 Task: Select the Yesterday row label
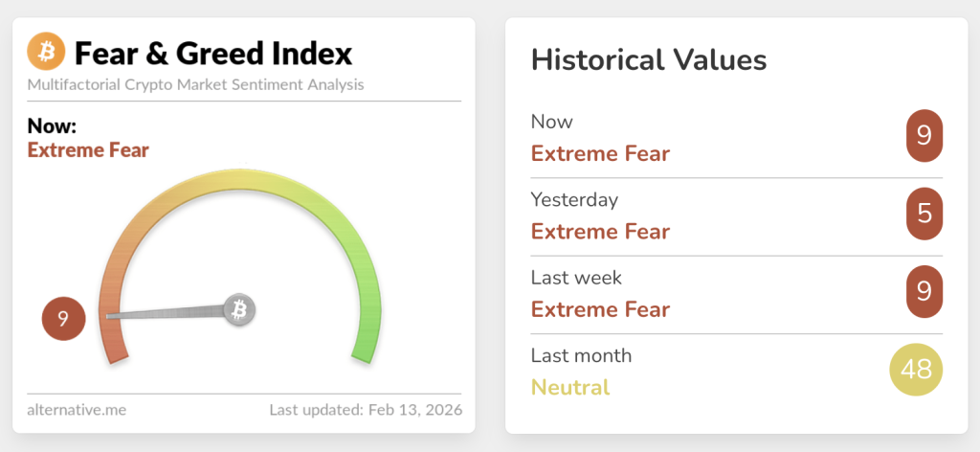click(x=574, y=199)
